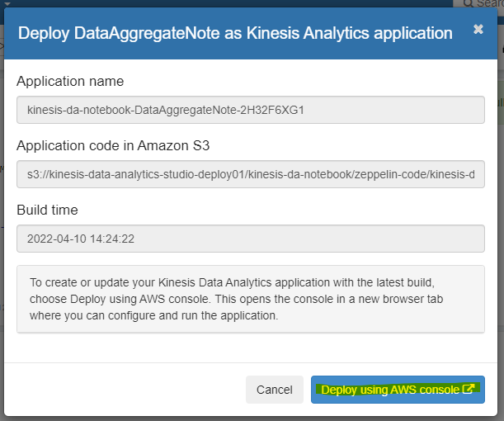Click the magnifier icon in the top search box
Image resolution: width=504 pixels, height=421 pixels.
click(x=468, y=3)
